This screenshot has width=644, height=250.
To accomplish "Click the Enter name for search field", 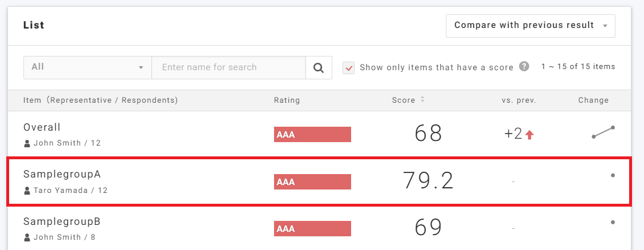I will pos(228,67).
